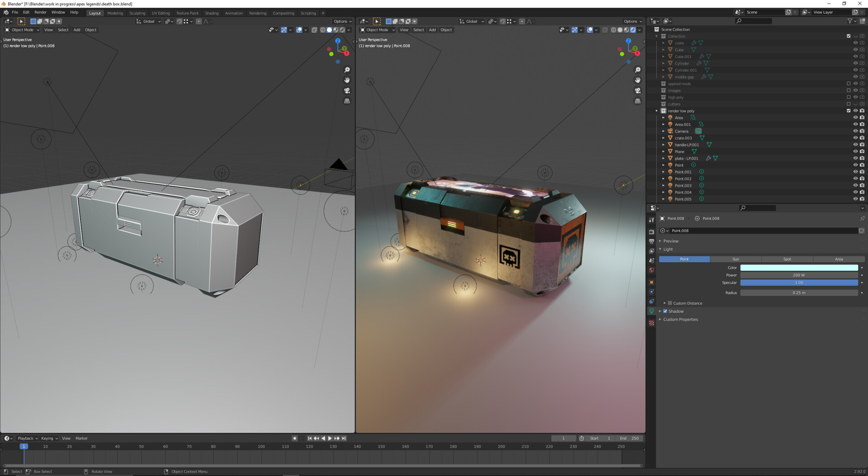Jump to the timeline end frame

(x=344, y=438)
